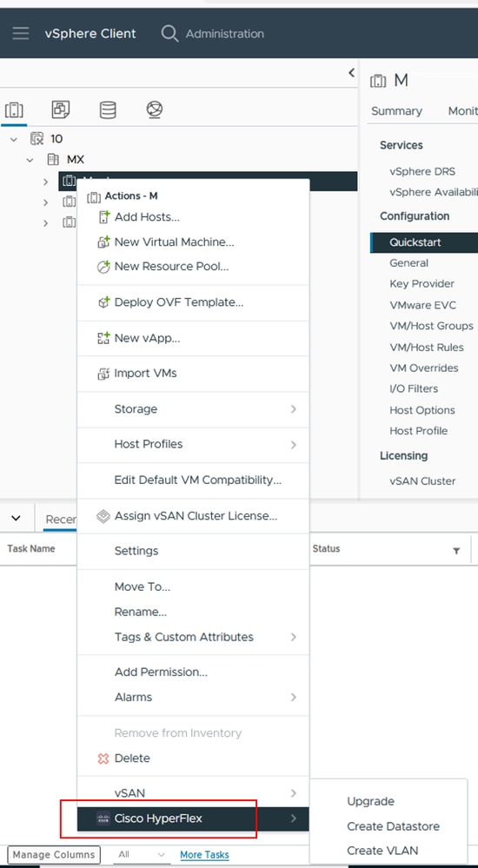Click the Manage Columns button
Image resolution: width=478 pixels, height=868 pixels.
coord(54,855)
